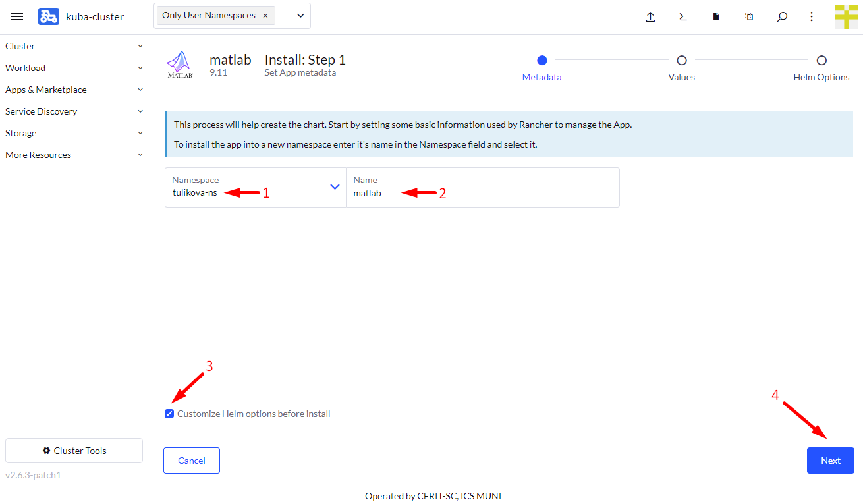This screenshot has width=863, height=504.
Task: Go to the Helm Options step
Action: 821,61
